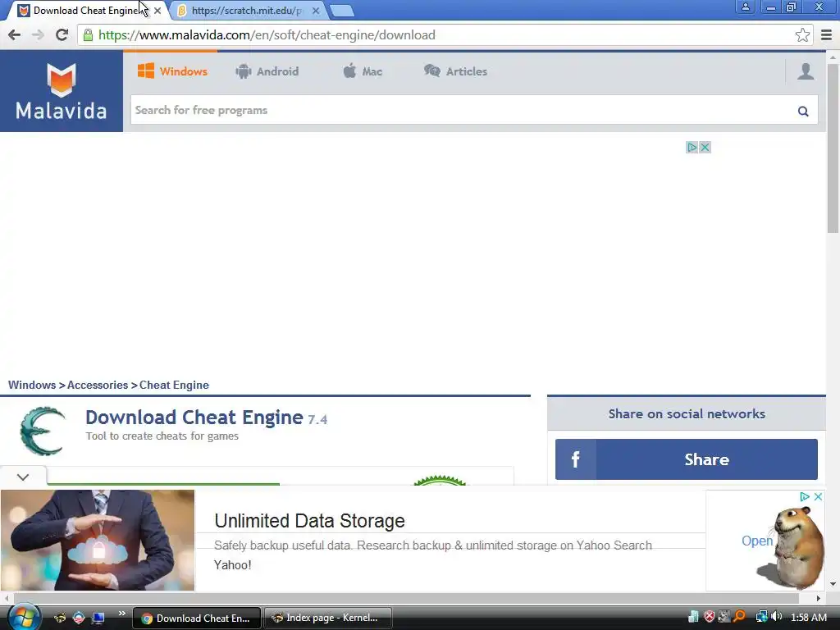Open the Chrome profile button in title bar
Screen dimensions: 840x630
[x=745, y=7]
